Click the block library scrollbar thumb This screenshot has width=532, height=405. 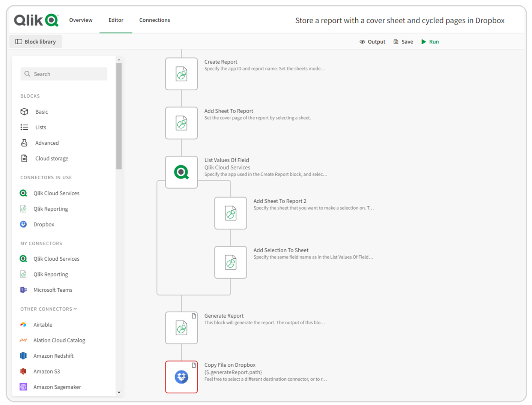point(119,116)
